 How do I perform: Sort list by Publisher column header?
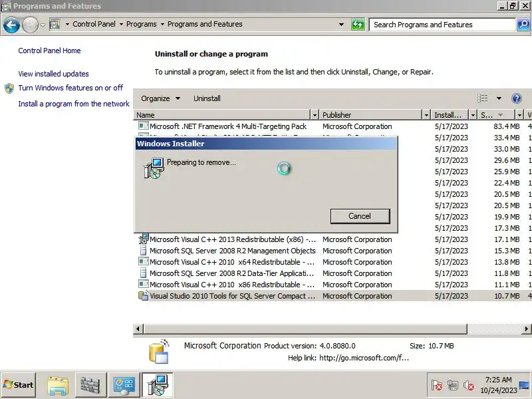click(371, 115)
